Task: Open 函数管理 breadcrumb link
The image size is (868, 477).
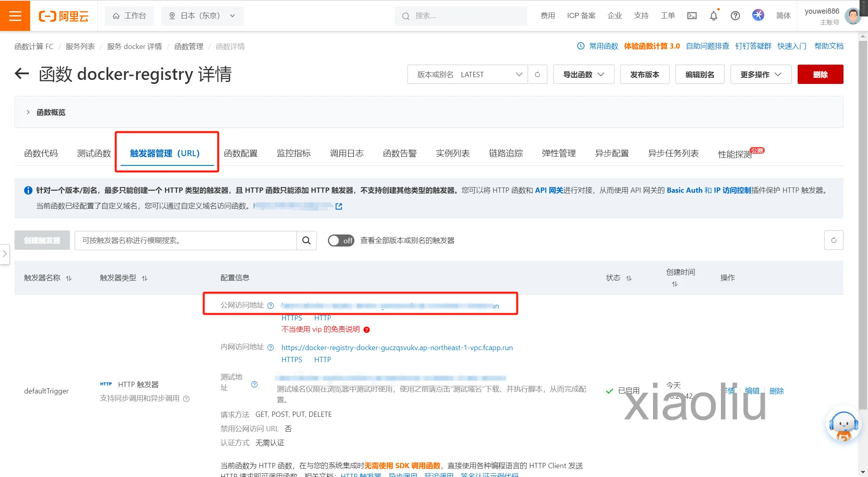Action: pyautogui.click(x=188, y=47)
